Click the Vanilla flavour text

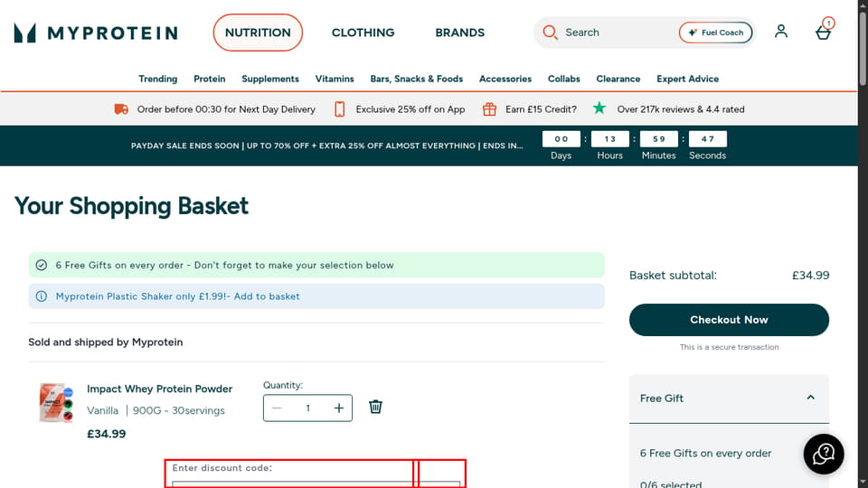pos(102,410)
